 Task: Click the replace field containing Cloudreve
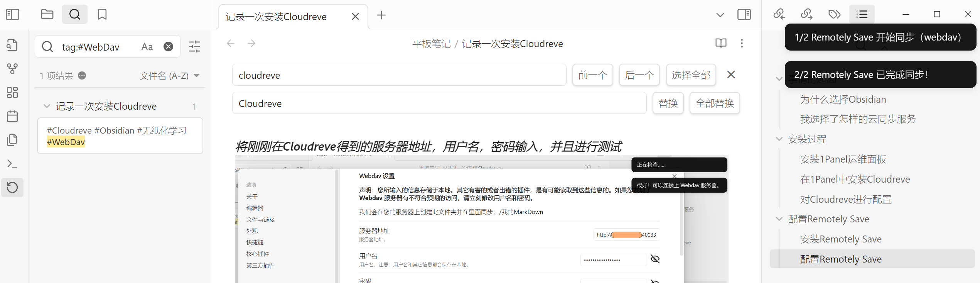439,103
